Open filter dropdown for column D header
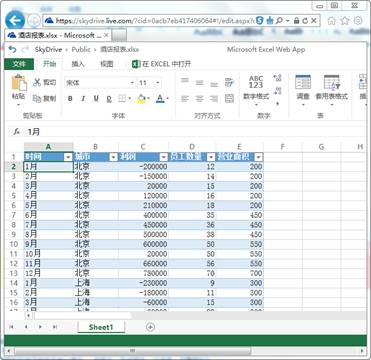The height and width of the screenshot is (360, 371). 211,157
